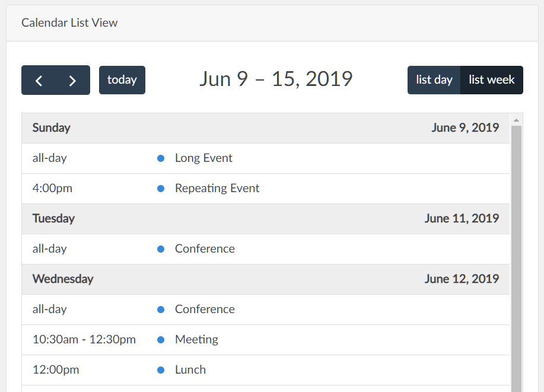Switch to list day view
This screenshot has height=392, width=544.
coord(434,80)
